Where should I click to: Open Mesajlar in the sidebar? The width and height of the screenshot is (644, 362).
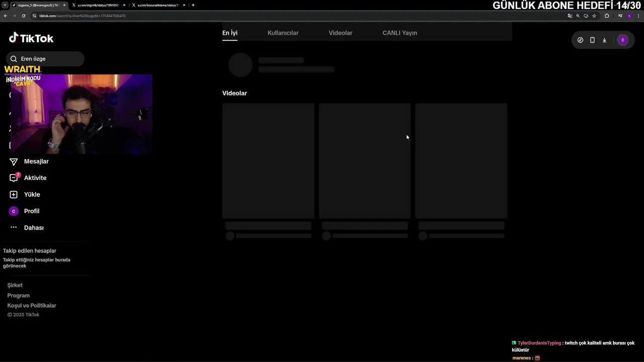coord(36,161)
